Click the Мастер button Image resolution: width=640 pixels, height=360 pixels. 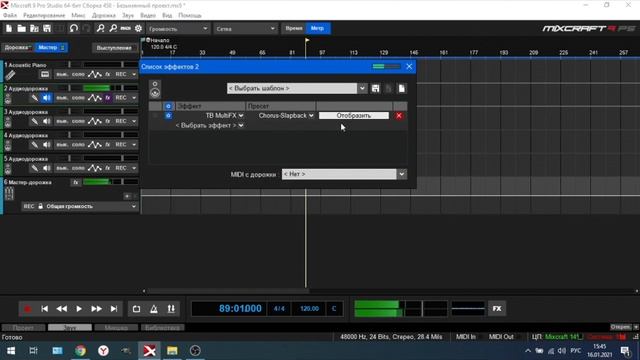coord(51,48)
